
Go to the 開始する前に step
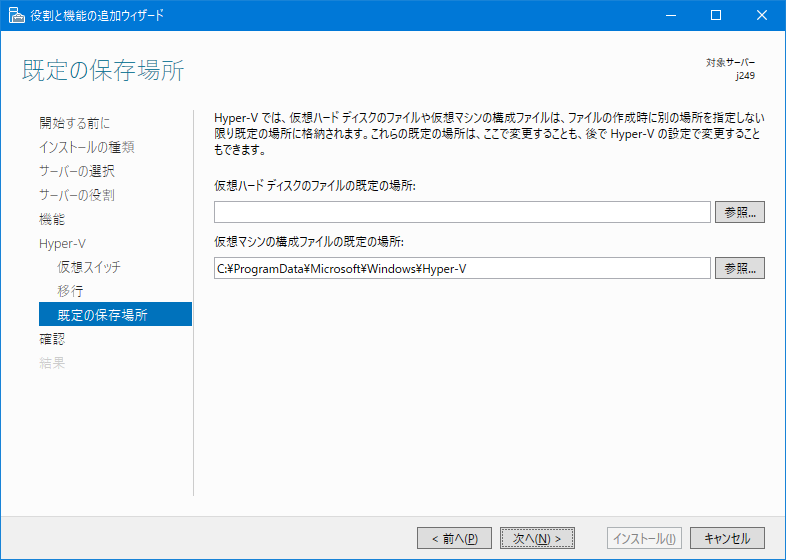coord(74,123)
